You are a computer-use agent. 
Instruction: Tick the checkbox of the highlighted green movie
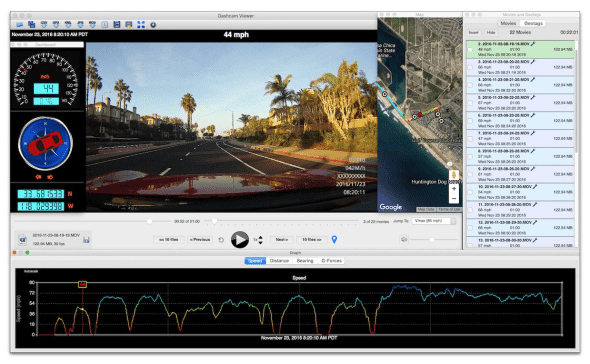470,49
